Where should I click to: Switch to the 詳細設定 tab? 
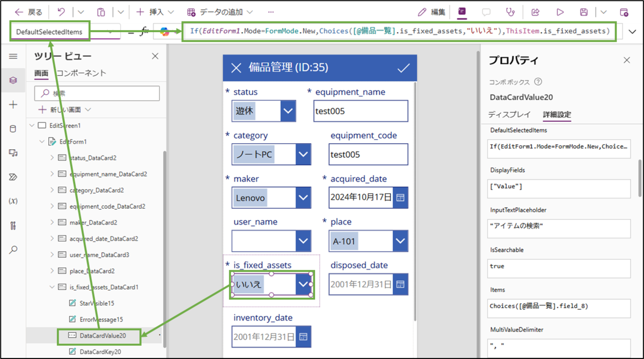tap(557, 114)
